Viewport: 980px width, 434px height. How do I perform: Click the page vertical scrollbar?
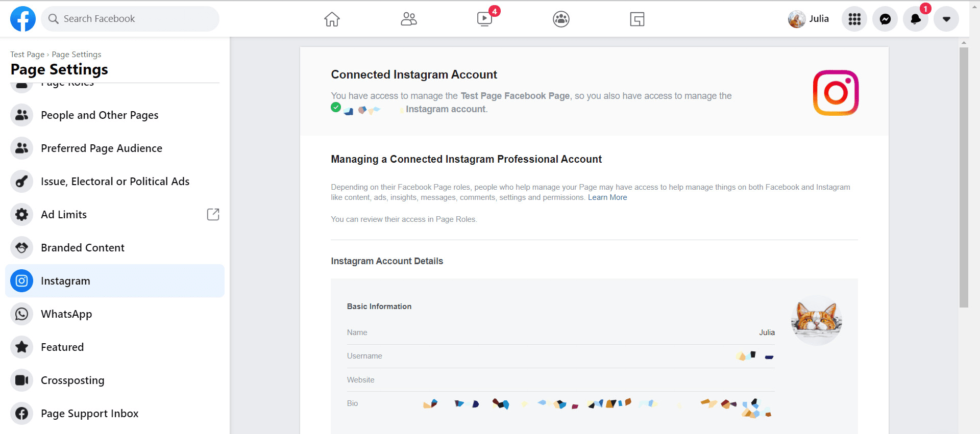click(x=964, y=177)
